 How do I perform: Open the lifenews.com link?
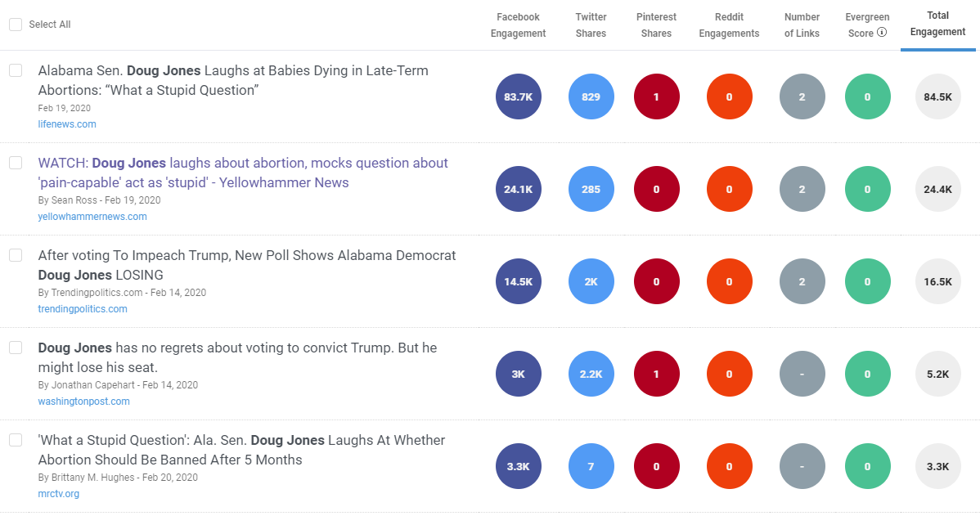pos(67,124)
